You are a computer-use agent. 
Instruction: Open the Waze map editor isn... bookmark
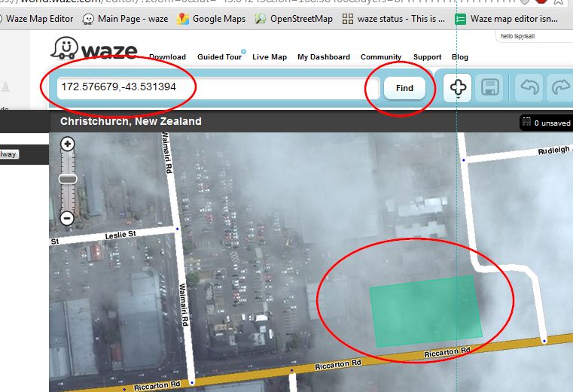tap(507, 19)
